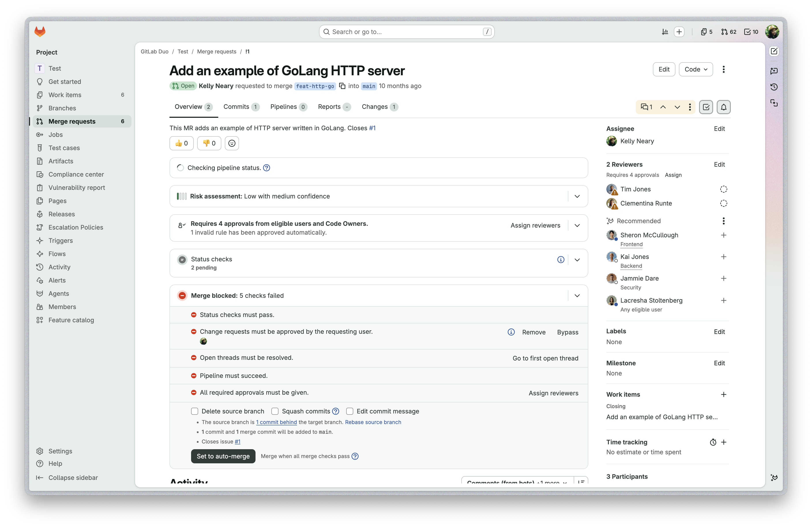
Task: Open emoji reaction picker
Action: pyautogui.click(x=232, y=143)
